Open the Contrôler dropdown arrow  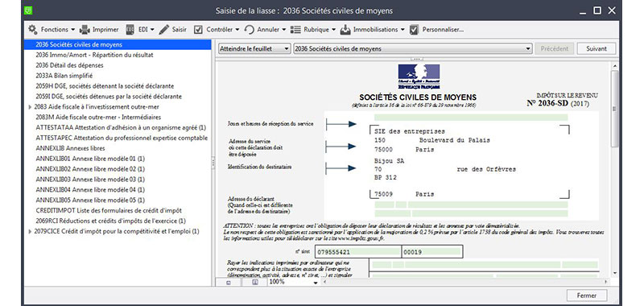tap(237, 30)
